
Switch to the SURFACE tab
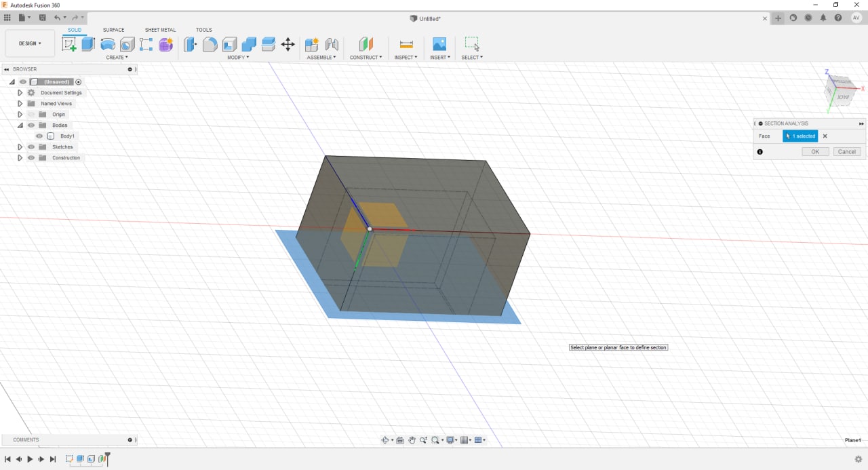click(114, 30)
